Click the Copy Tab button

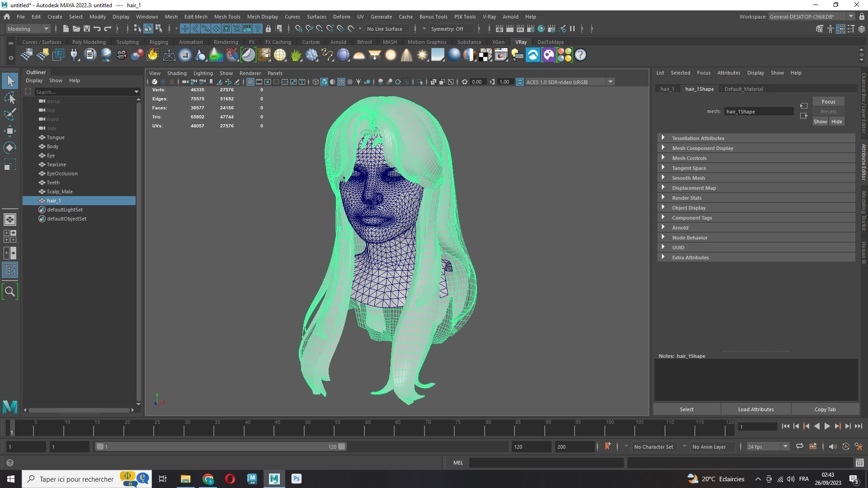825,409
